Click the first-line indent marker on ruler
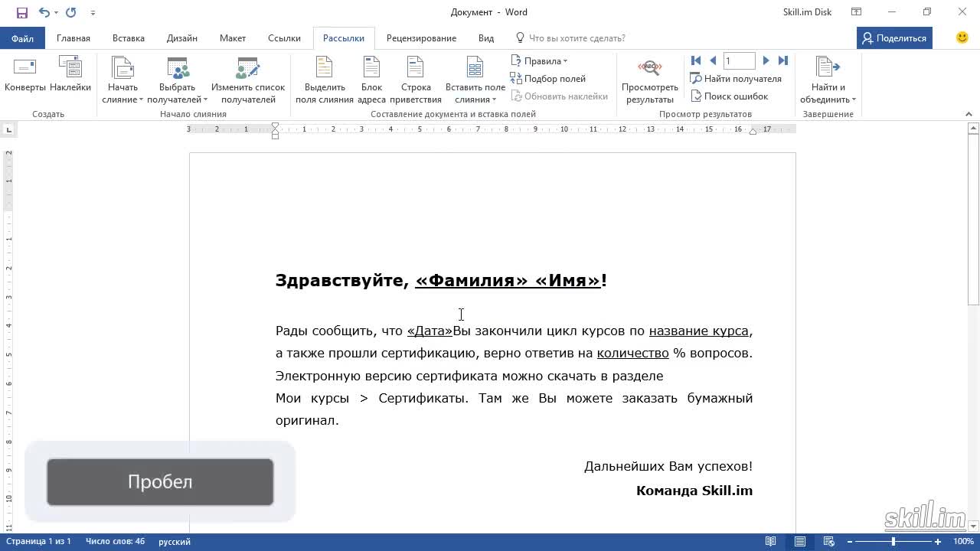 pyautogui.click(x=276, y=126)
